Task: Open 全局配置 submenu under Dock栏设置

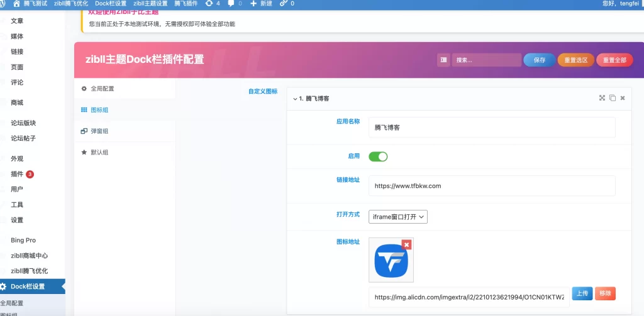Action: pyautogui.click(x=12, y=303)
